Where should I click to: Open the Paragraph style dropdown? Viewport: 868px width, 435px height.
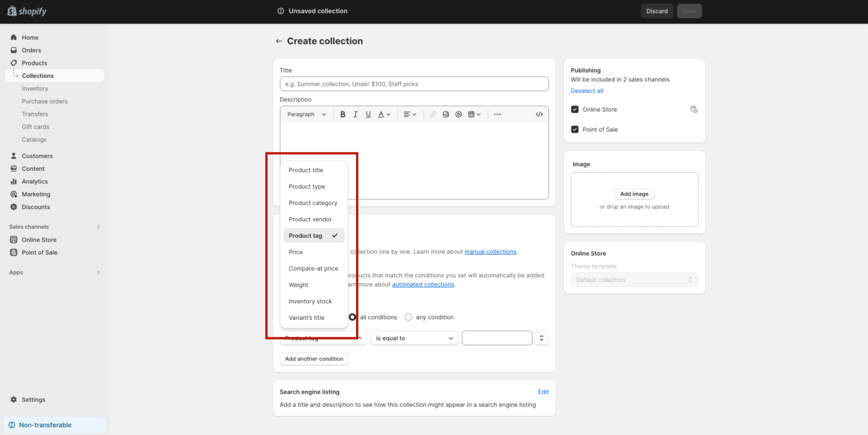click(306, 114)
